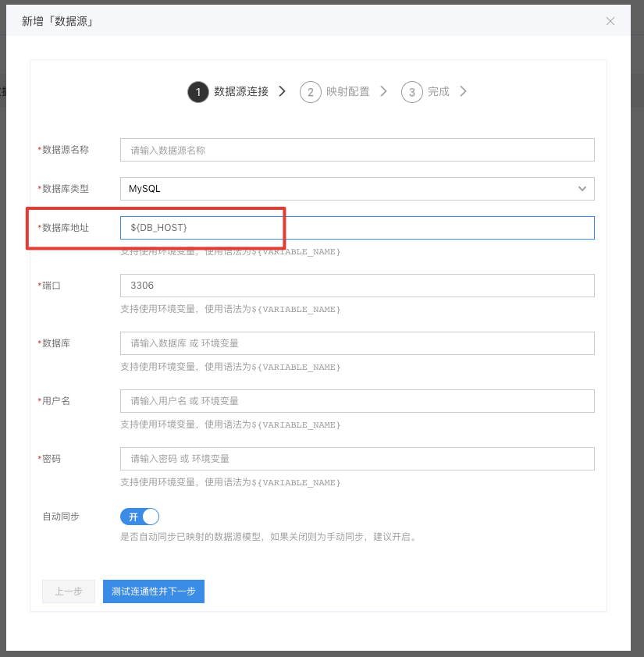Select the 映射配置 step label
This screenshot has width=644, height=657.
tap(348, 91)
